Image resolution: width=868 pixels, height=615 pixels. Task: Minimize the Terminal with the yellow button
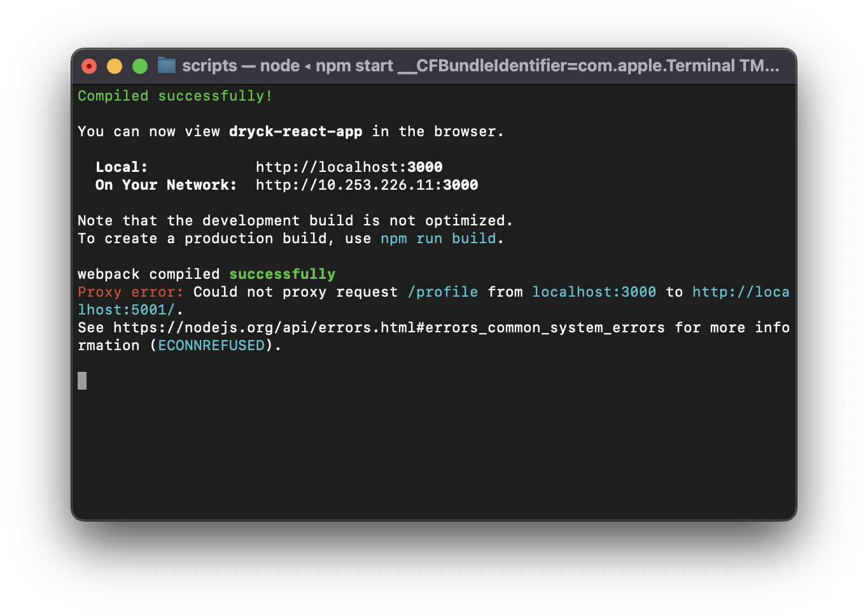click(115, 66)
